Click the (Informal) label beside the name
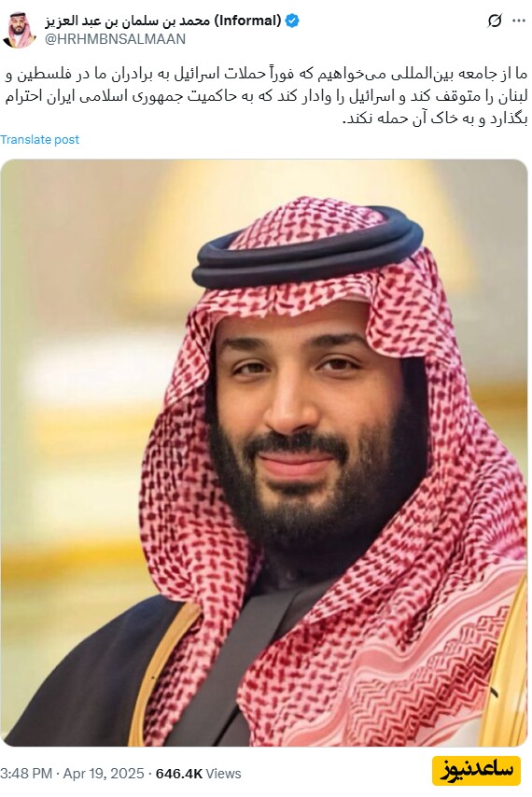532x797 pixels. [247, 21]
